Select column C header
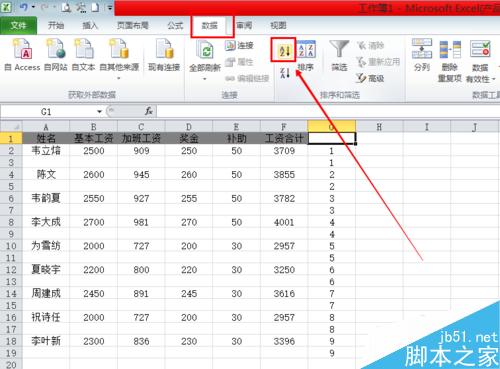The width and height of the screenshot is (500, 369). [x=141, y=127]
